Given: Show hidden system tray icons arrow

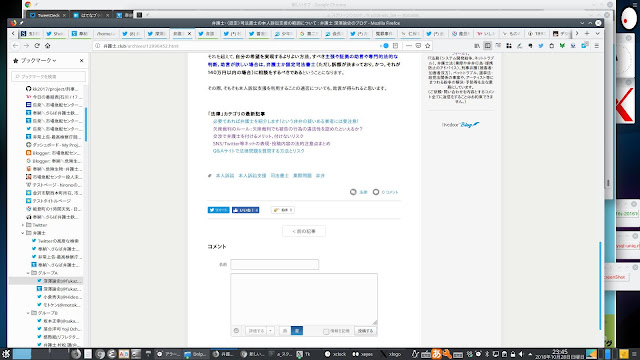Looking at the screenshot, I should (x=530, y=354).
